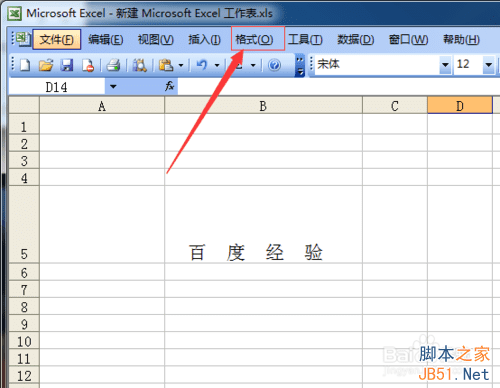500x388 pixels.
Task: Open the font size 12 dropdown
Action: [x=489, y=64]
